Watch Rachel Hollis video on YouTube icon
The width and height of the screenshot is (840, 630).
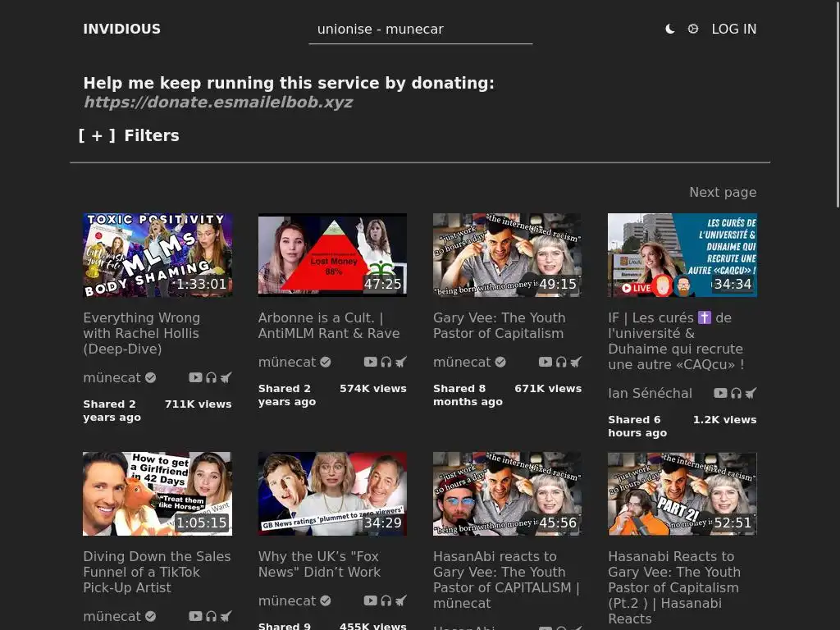point(195,377)
